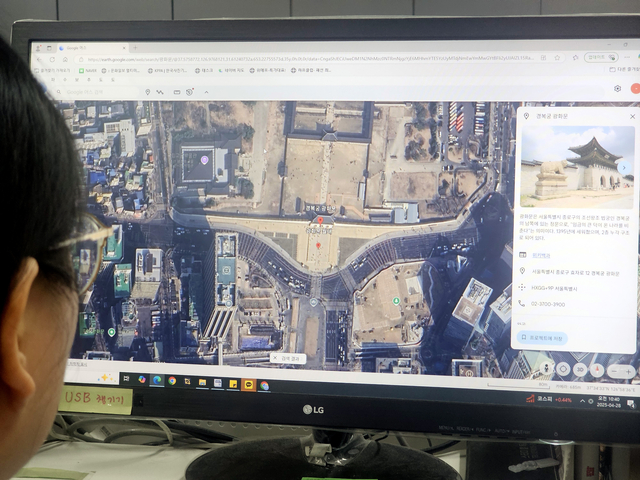
Task: Close the Gyeongbokgung info panel
Action: pos(632,116)
